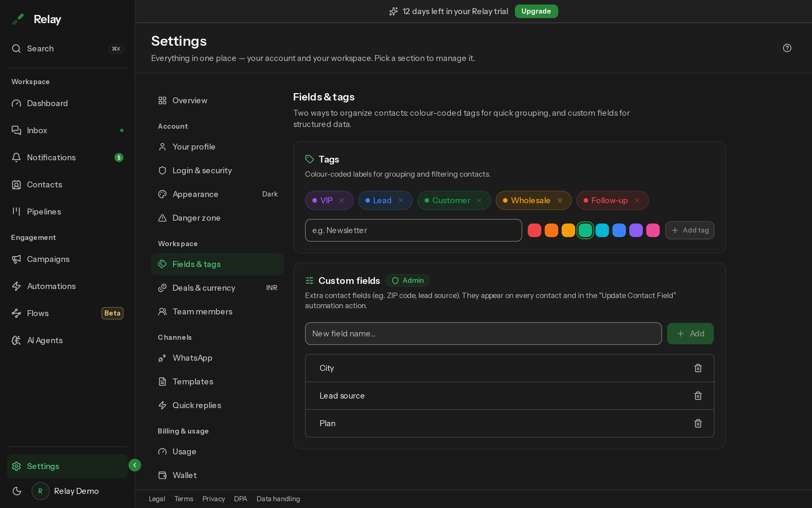The width and height of the screenshot is (812, 508).
Task: Delete the Lead source custom field
Action: [x=698, y=395]
